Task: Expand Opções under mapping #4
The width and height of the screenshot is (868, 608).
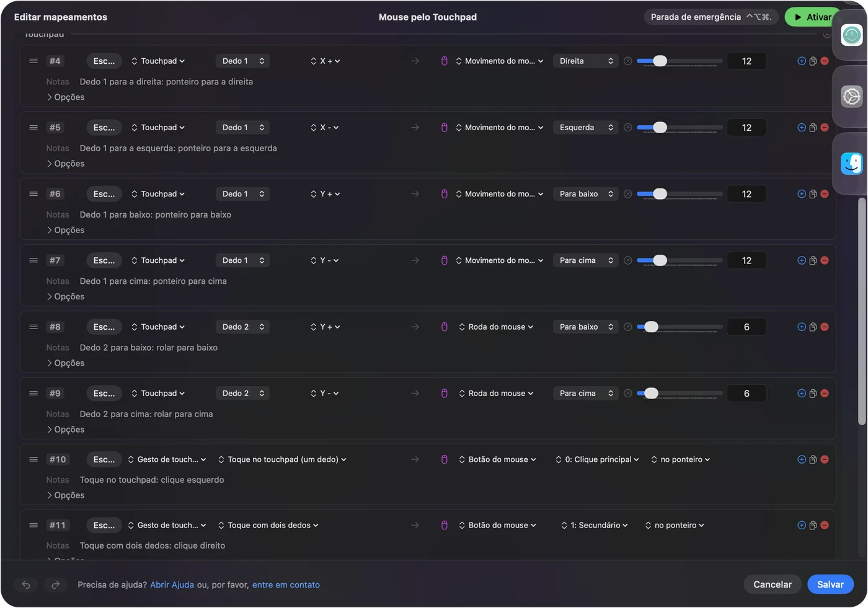Action: point(65,97)
